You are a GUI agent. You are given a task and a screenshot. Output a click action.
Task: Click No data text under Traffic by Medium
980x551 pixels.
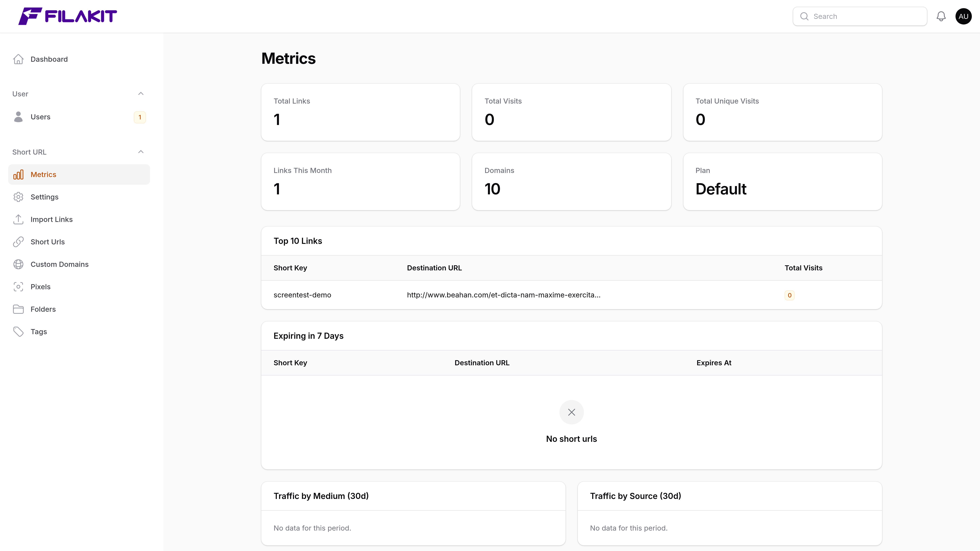(312, 528)
